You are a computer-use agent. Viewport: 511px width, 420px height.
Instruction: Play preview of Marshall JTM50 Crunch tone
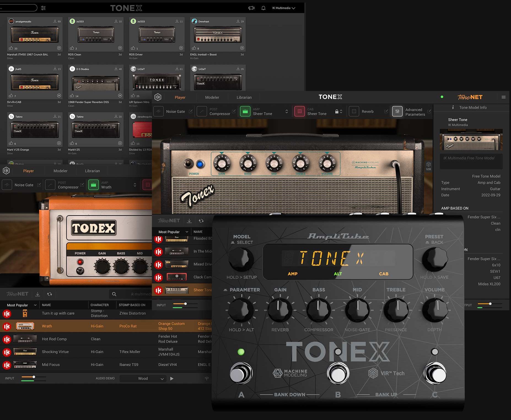click(x=59, y=48)
